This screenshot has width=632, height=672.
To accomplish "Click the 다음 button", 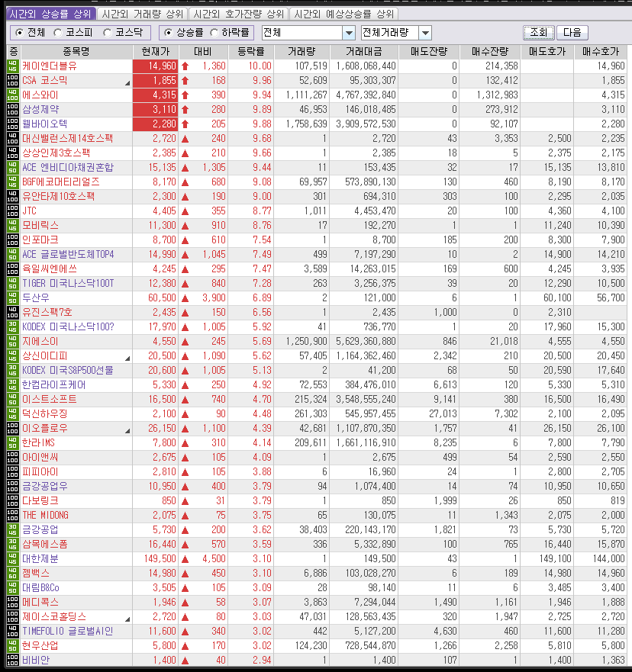I will [x=572, y=33].
